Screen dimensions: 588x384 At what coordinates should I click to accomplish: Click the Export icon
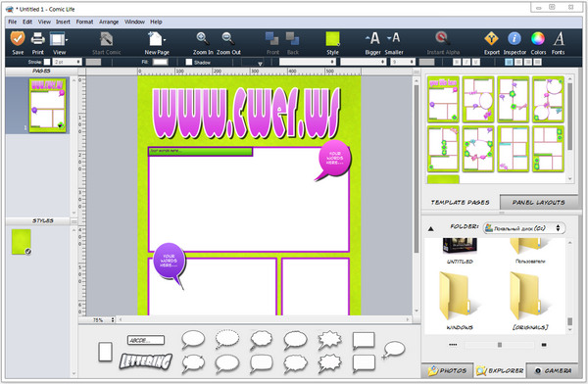(x=491, y=38)
